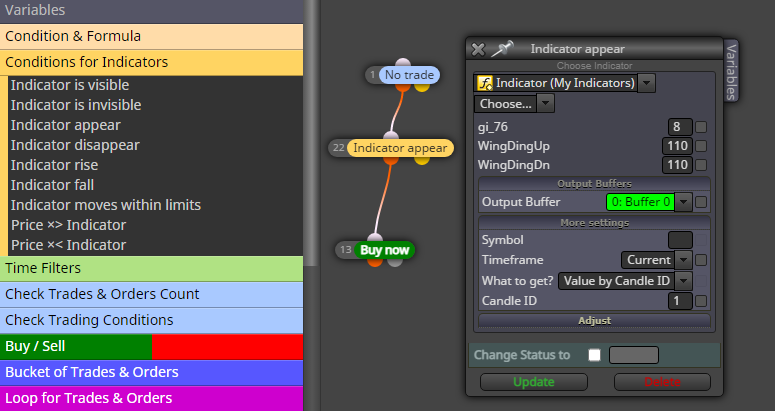The image size is (775, 411).
Task: Expand the Buy / Sell category
Action: (151, 346)
